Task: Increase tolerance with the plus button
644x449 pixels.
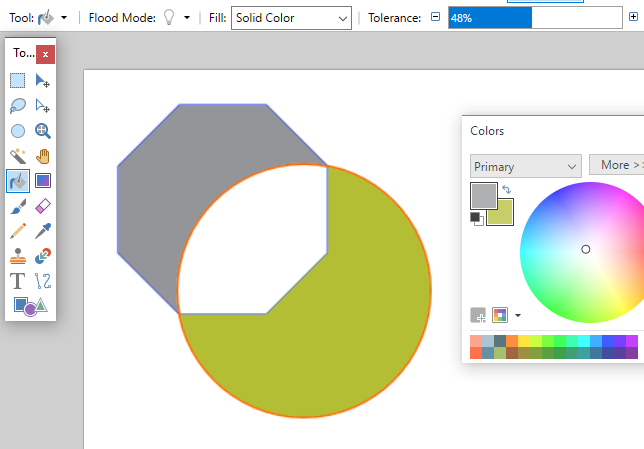Action: click(x=633, y=17)
